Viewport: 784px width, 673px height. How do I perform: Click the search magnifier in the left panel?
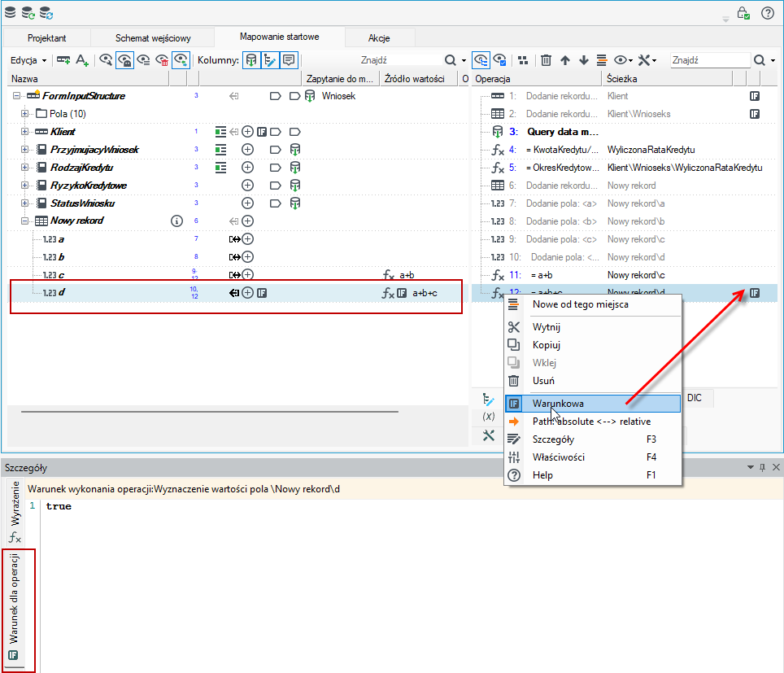click(x=450, y=60)
